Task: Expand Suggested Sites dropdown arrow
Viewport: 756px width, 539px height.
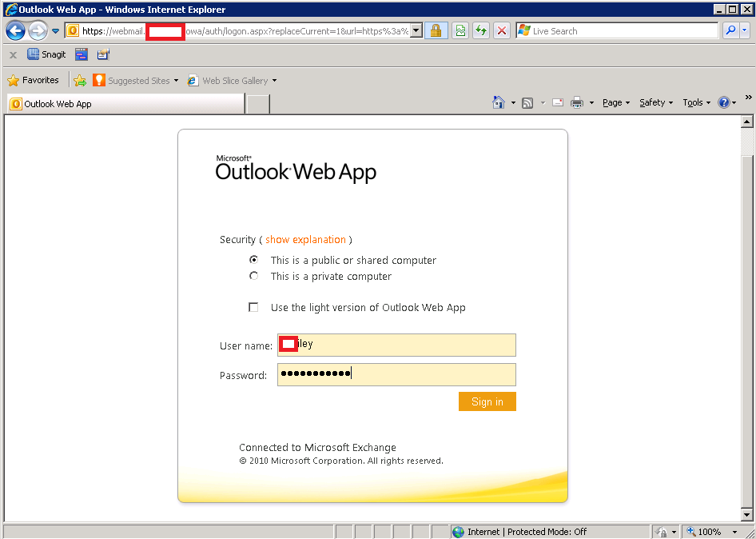Action: pos(176,81)
